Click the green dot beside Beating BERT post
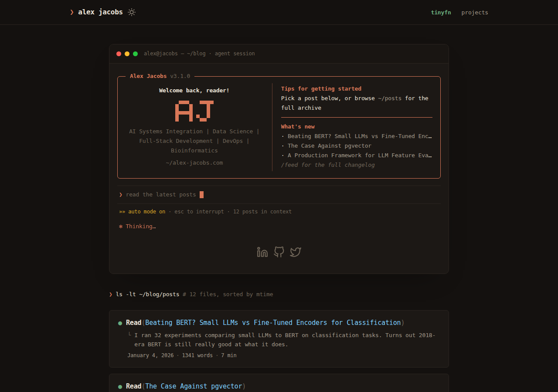This screenshot has height=392, width=558. click(x=120, y=323)
